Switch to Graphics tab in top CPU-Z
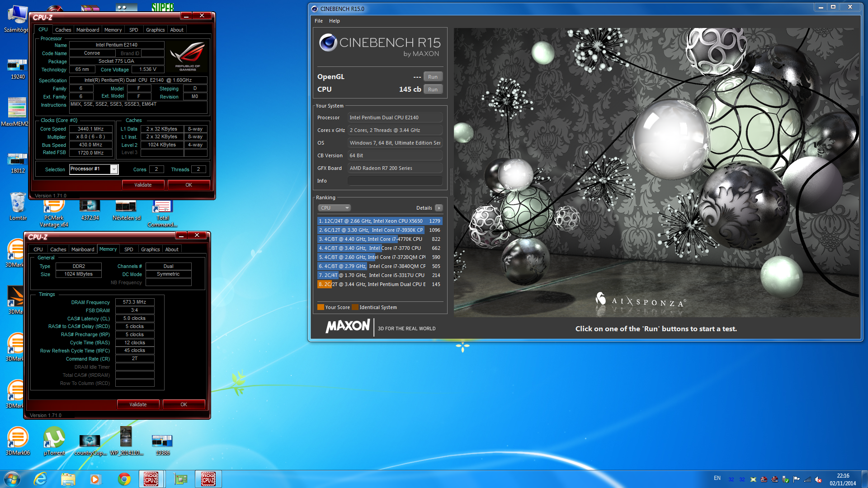This screenshot has width=868, height=488. coord(155,30)
